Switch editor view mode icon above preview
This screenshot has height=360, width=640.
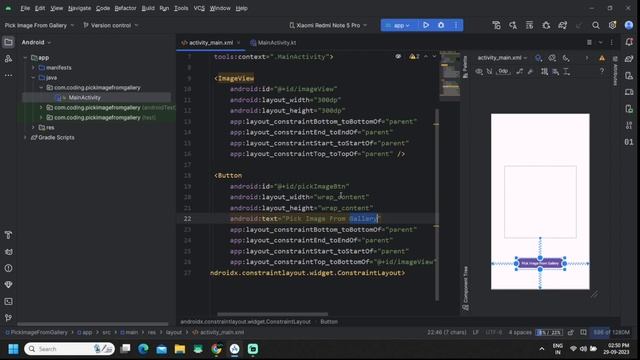coord(589,42)
